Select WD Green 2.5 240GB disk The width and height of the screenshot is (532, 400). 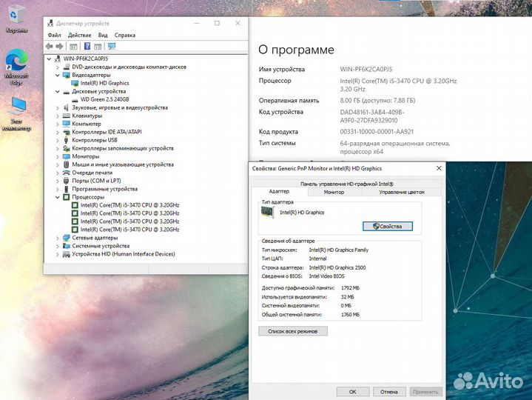(104, 99)
